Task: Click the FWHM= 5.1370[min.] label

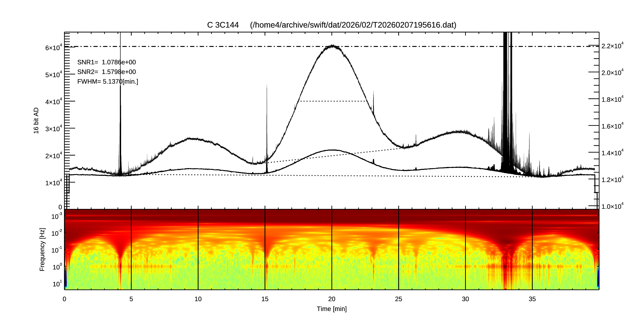Action: [107, 82]
